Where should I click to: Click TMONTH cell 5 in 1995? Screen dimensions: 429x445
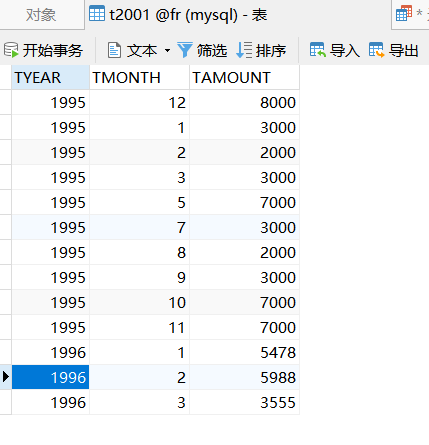(139, 202)
